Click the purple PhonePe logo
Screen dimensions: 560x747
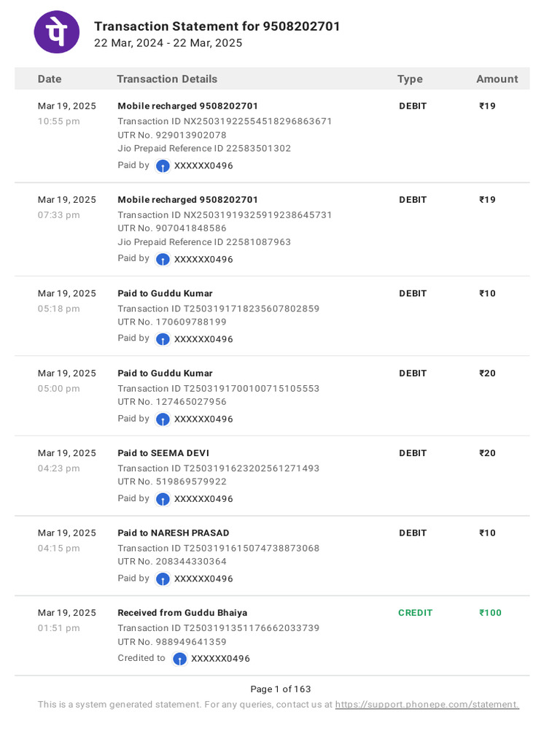[57, 32]
